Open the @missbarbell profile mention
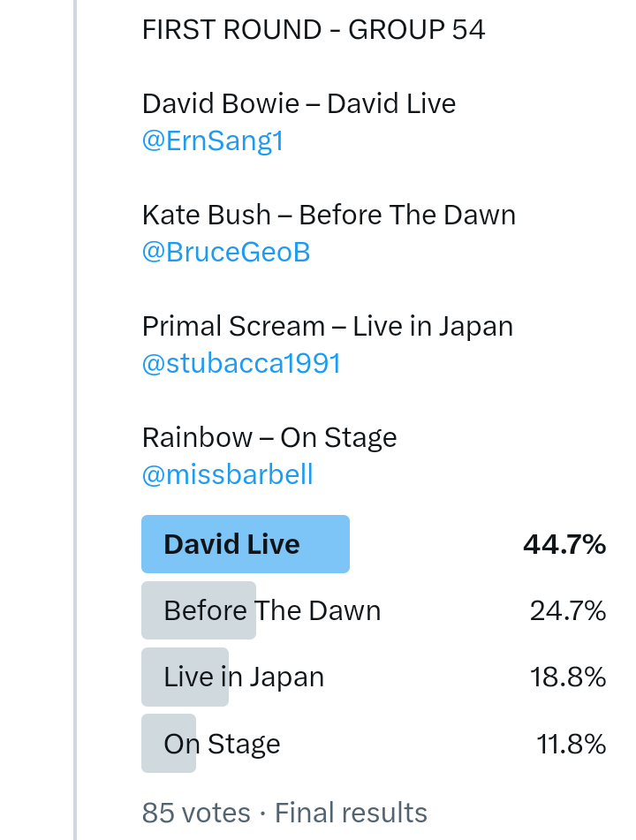 [x=227, y=475]
